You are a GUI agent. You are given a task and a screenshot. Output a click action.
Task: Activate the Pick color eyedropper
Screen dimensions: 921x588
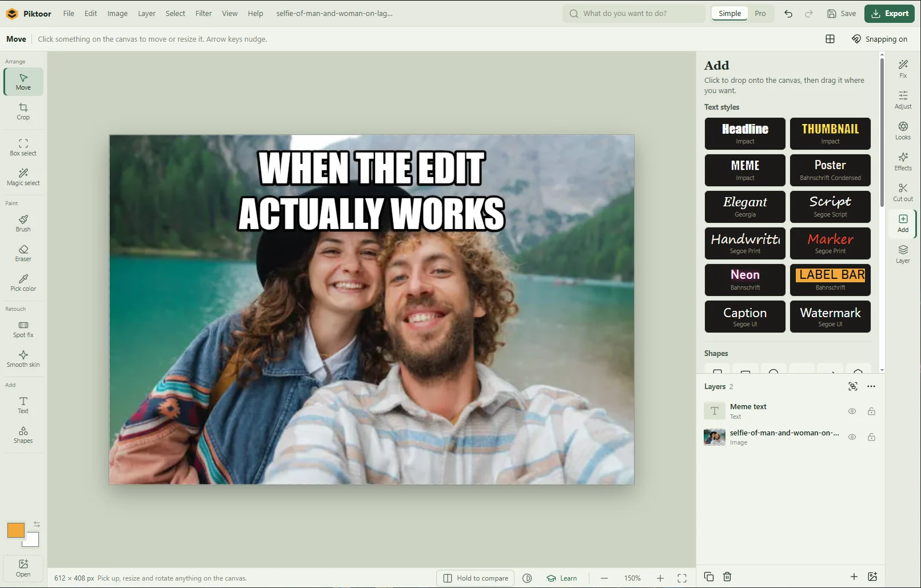coord(23,283)
